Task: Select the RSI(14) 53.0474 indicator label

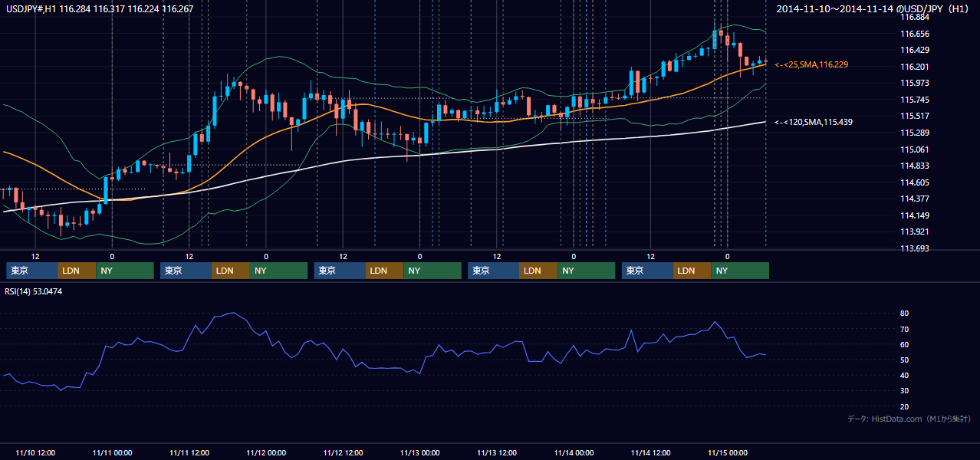Action: point(34,291)
